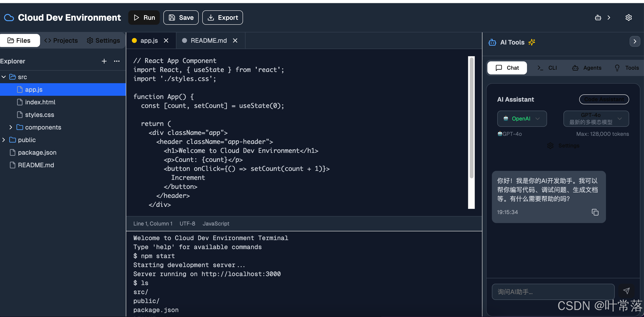Click the components folder icon
This screenshot has width=644, height=317.
click(20, 127)
